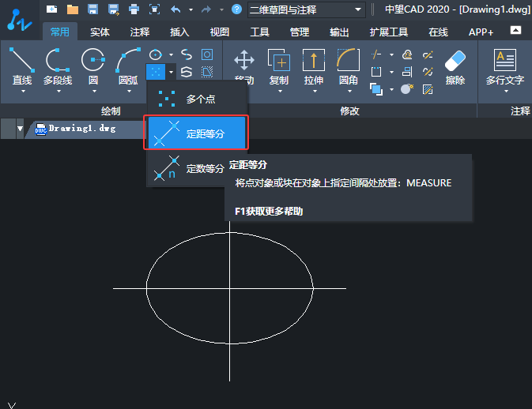The image size is (532, 409).
Task: Open the 二维草图与注释 workspace dropdown
Action: (307, 9)
